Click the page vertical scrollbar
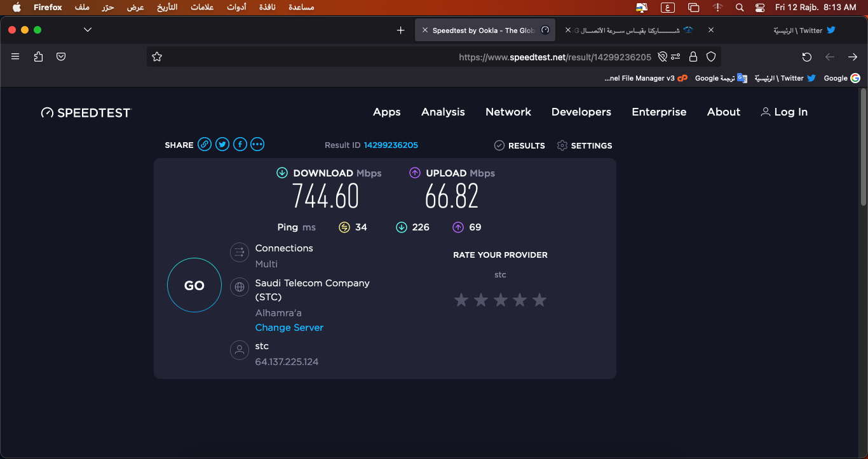The height and width of the screenshot is (459, 868). pos(863,147)
